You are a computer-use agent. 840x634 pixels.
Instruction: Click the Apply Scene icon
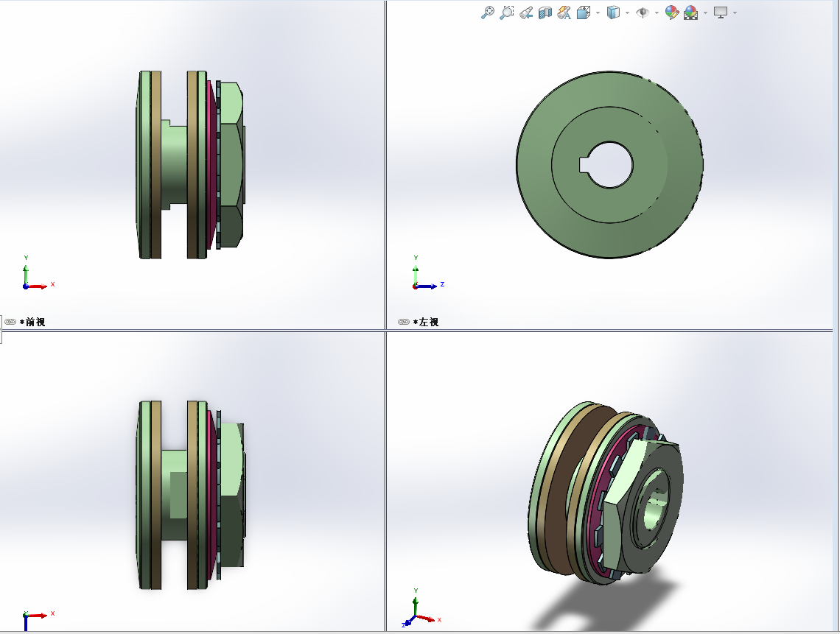coord(690,13)
